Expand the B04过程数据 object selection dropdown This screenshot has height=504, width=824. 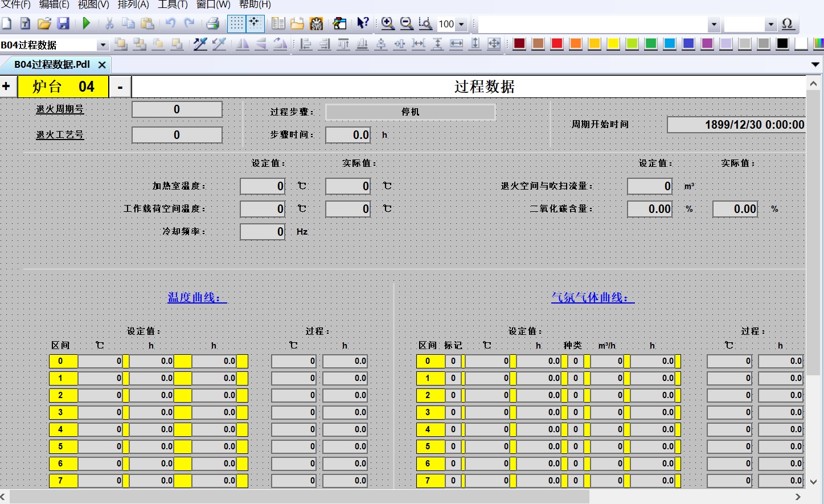[103, 45]
